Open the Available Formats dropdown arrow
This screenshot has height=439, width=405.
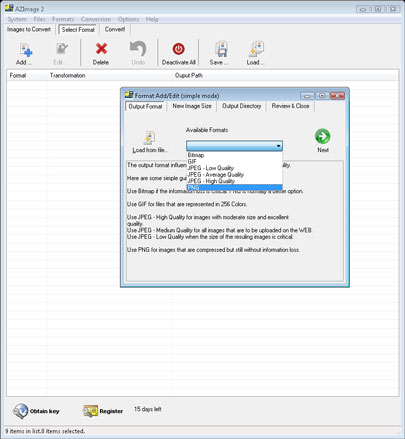278,146
